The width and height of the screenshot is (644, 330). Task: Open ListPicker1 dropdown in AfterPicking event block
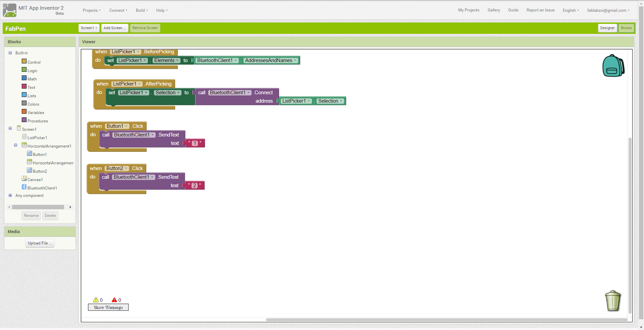pyautogui.click(x=127, y=84)
